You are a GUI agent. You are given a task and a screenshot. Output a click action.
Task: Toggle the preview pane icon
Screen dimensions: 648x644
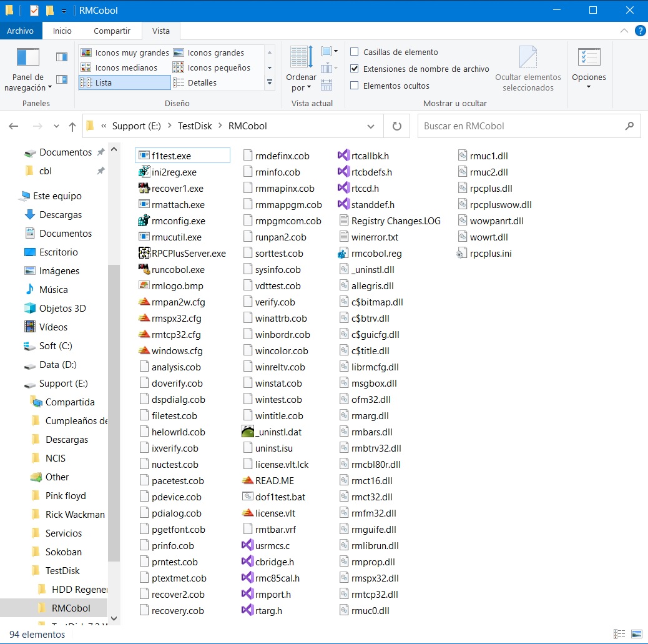pos(62,57)
